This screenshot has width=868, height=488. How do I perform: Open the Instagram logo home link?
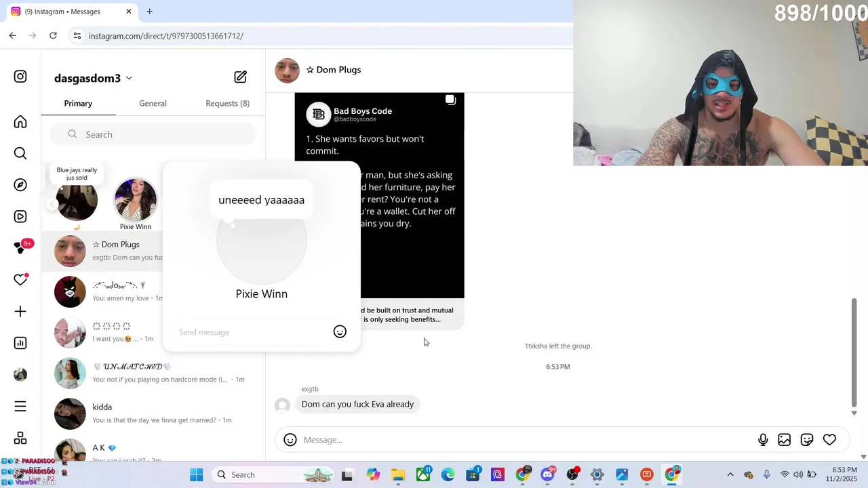[x=20, y=77]
